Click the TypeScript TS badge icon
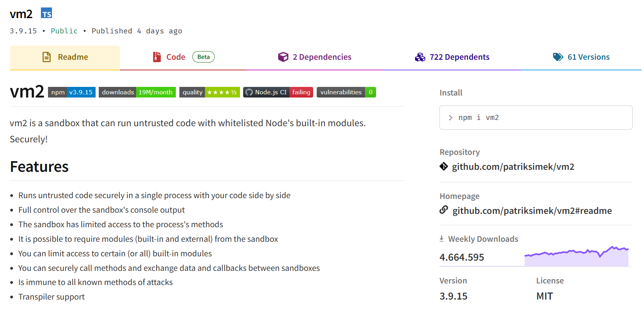Screen dimensions: 644x309 [x=46, y=13]
